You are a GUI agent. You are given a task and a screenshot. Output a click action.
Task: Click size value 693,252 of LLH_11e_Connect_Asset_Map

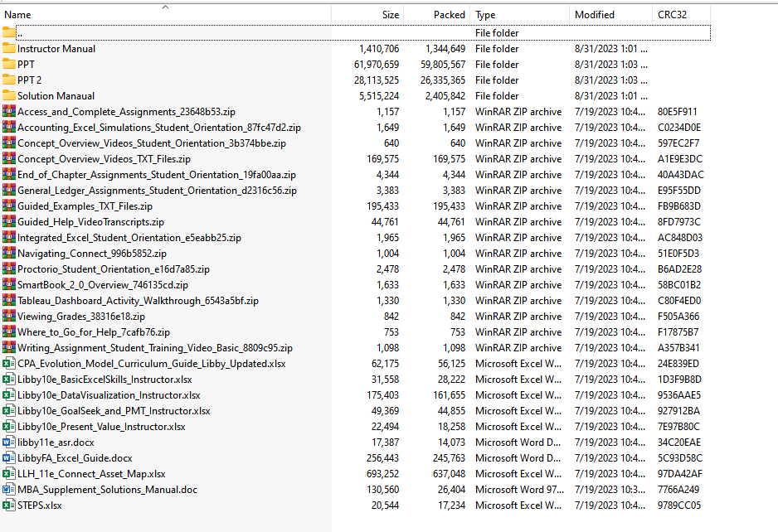tap(382, 474)
